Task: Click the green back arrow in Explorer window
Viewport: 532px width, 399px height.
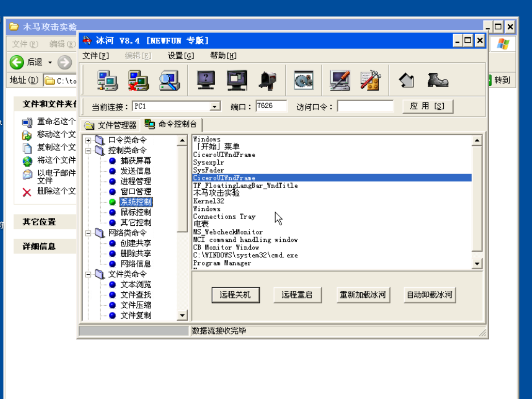Action: pyautogui.click(x=17, y=62)
